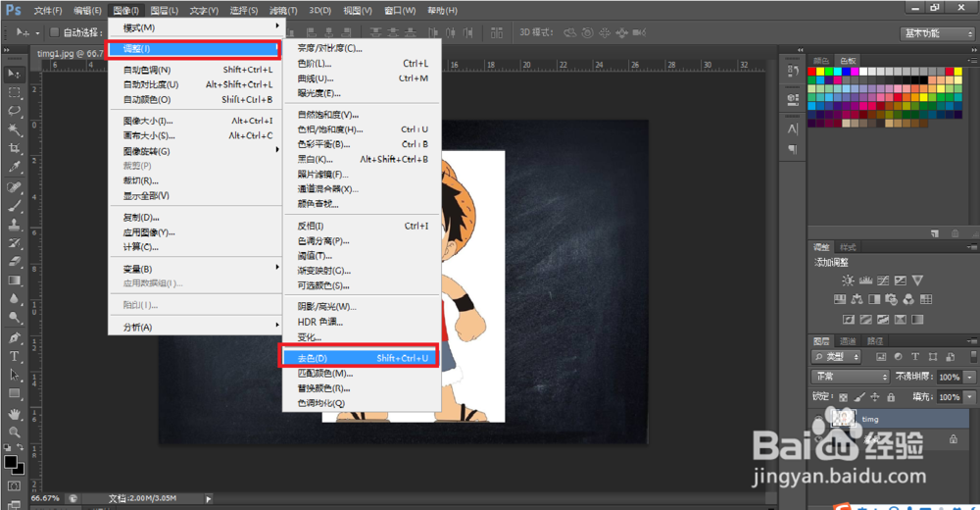Image resolution: width=980 pixels, height=510 pixels.
Task: Filter layers by type layers (T icon)
Action: [x=915, y=357]
